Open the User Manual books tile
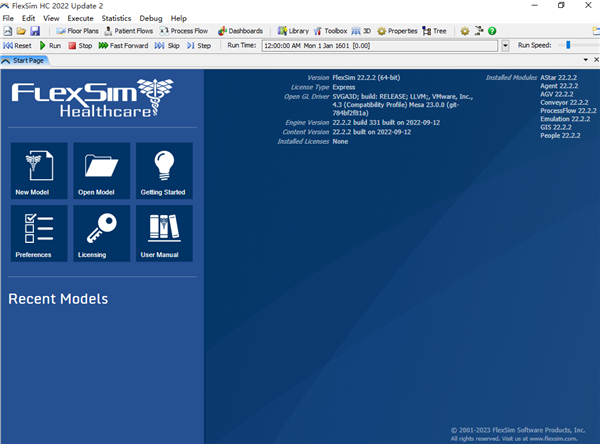This screenshot has width=600, height=444. pyautogui.click(x=163, y=233)
